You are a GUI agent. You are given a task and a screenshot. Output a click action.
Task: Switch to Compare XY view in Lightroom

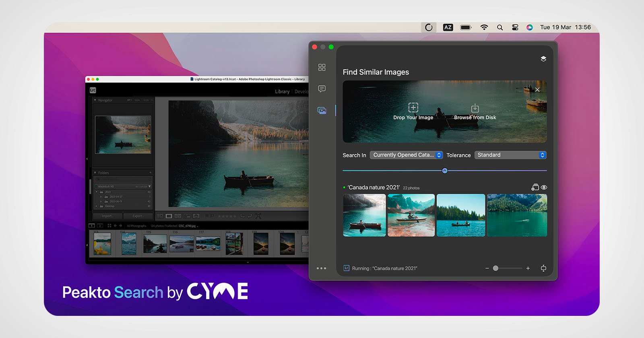pos(178,216)
